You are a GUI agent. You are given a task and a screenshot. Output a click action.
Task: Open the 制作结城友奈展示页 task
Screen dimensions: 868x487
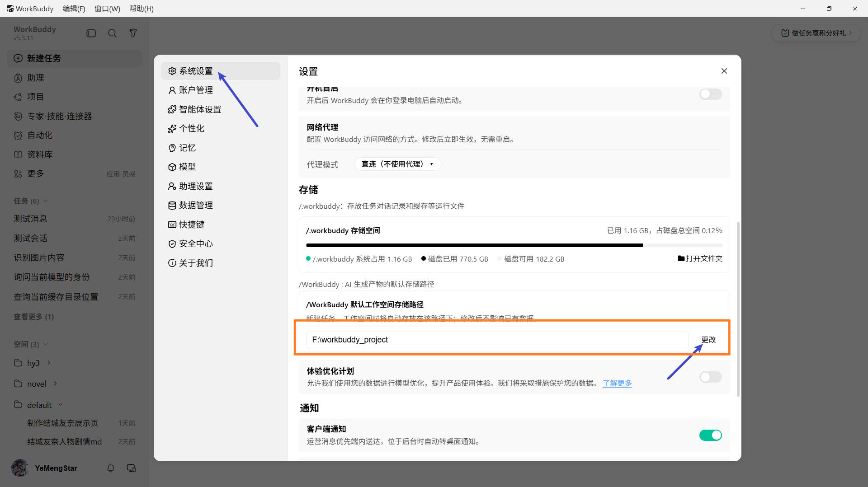pos(75,423)
